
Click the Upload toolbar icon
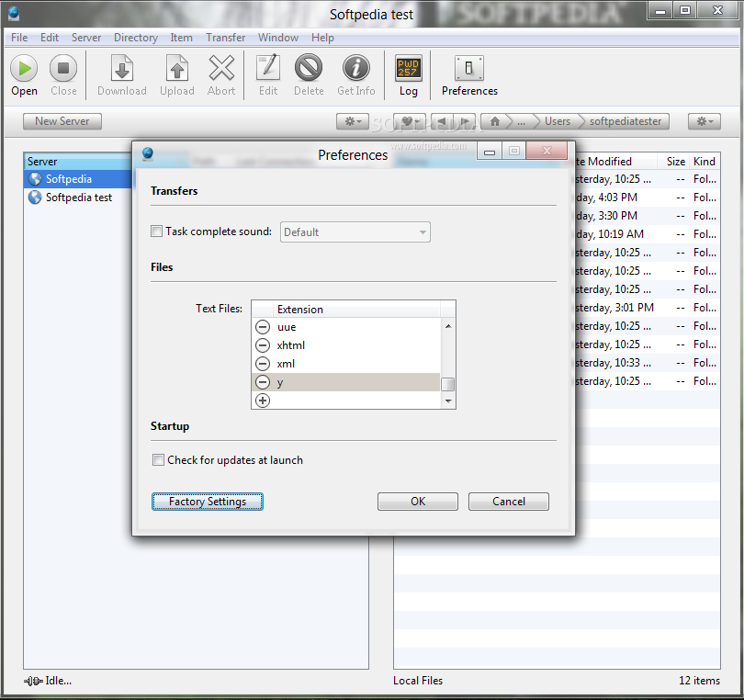point(177,68)
